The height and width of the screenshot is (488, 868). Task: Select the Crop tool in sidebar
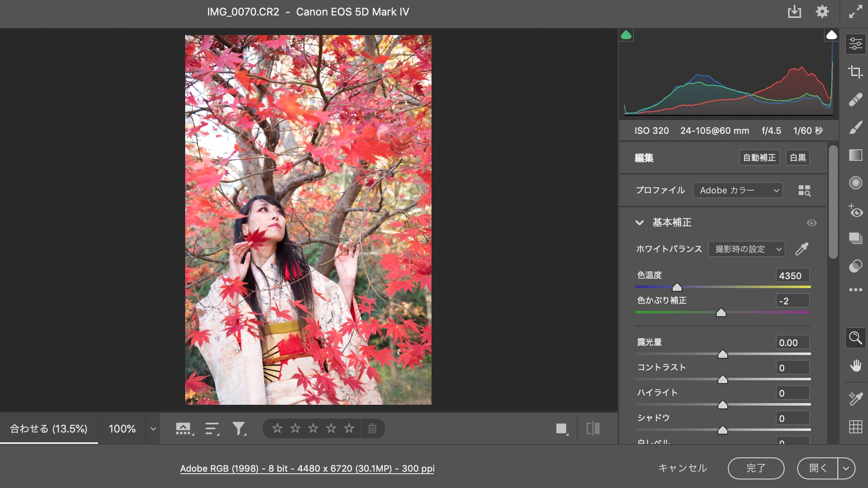click(855, 72)
